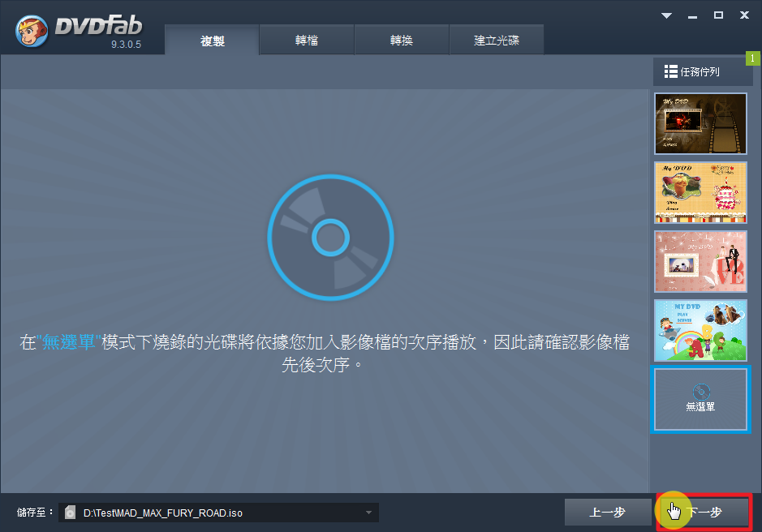Open the 轉換 tab

click(x=402, y=41)
